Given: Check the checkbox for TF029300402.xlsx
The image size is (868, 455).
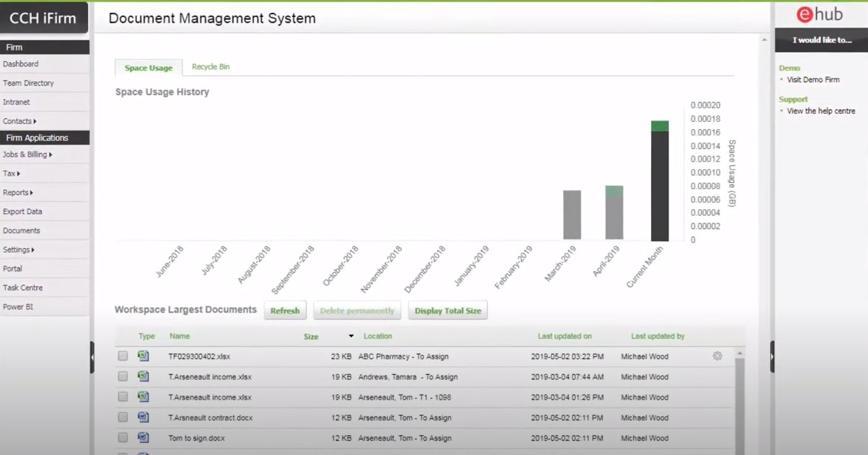Looking at the screenshot, I should (x=122, y=356).
